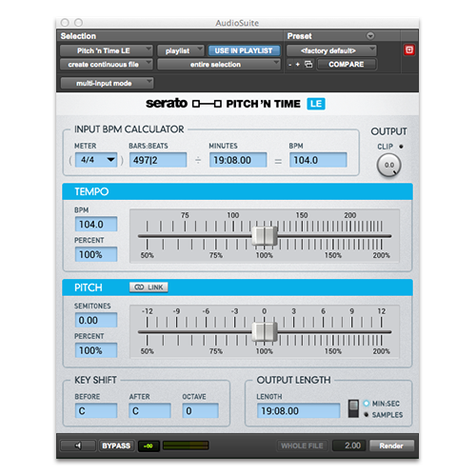The image size is (476, 476).
Task: Click the preset plus icon
Action: tap(298, 65)
